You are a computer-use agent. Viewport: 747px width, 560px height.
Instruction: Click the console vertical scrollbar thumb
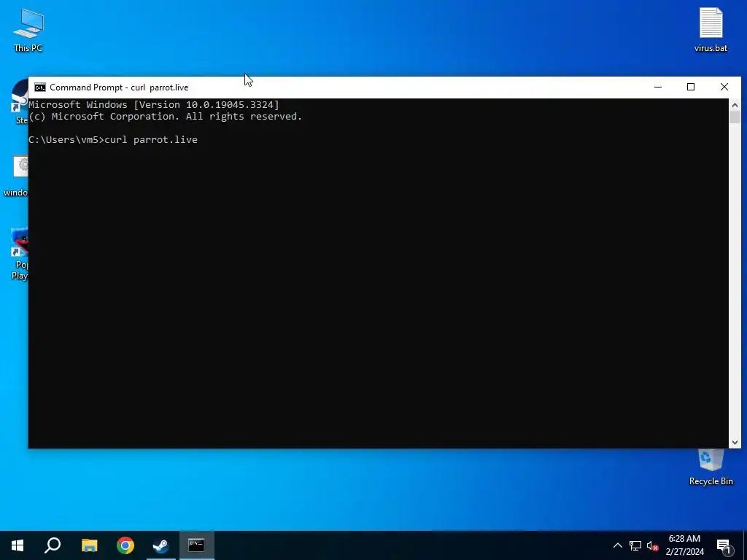click(x=735, y=117)
